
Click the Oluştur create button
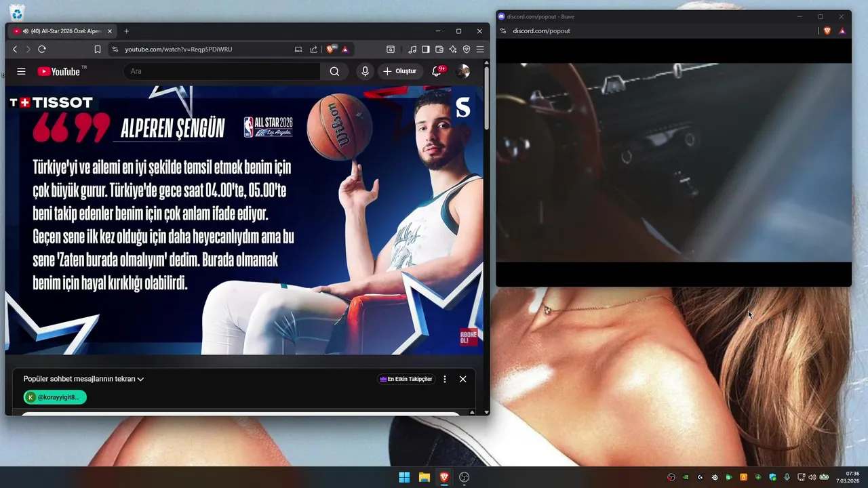coord(400,71)
